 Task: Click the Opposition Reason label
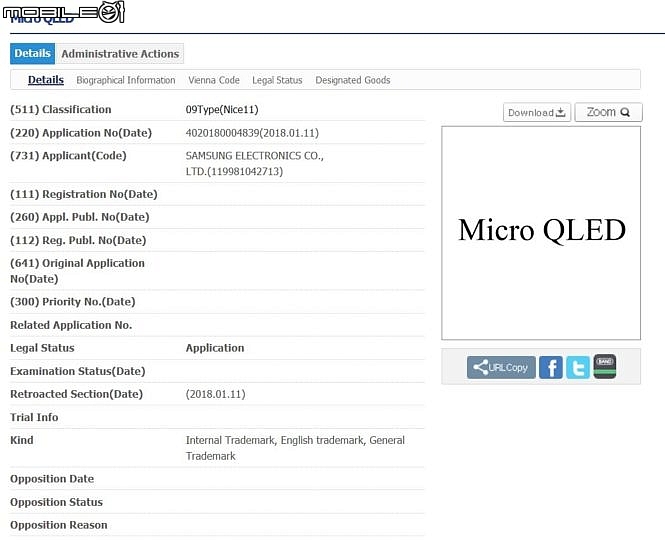59,525
